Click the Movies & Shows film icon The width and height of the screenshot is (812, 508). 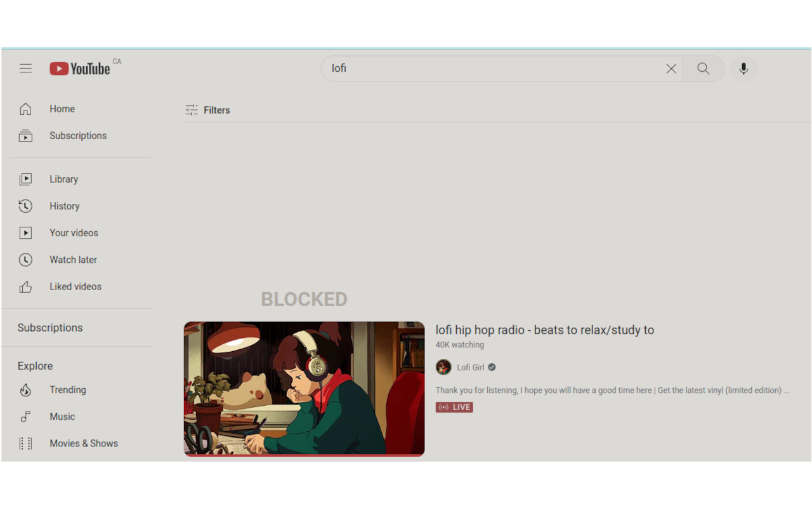click(25, 444)
